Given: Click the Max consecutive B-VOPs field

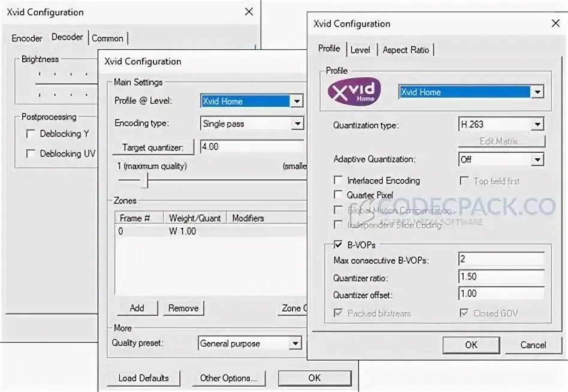Looking at the screenshot, I should point(501,259).
